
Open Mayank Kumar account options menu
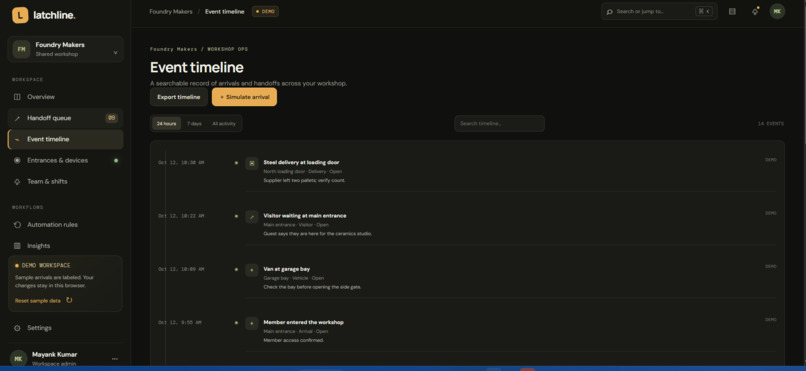coord(115,359)
